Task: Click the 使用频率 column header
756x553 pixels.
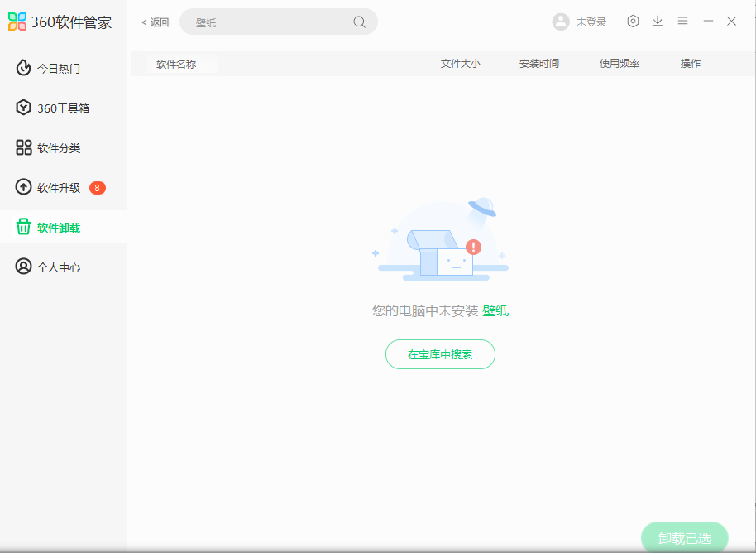Action: click(x=619, y=64)
